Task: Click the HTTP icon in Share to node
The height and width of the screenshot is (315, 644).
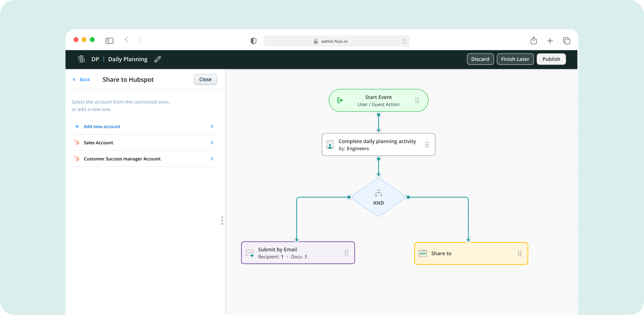Action: point(423,254)
